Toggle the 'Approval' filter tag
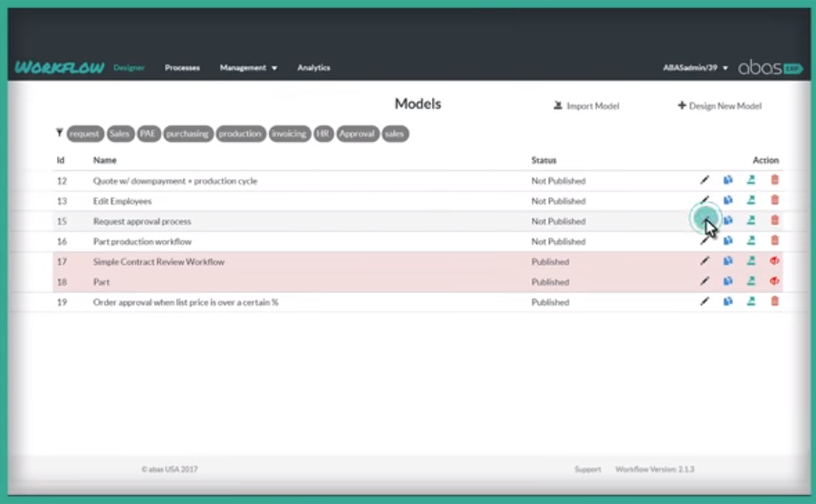 (x=358, y=134)
